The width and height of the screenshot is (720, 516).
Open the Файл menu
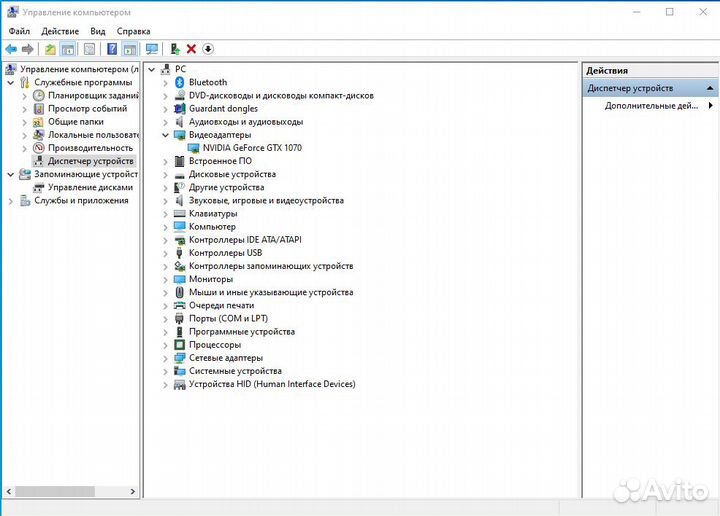19,31
